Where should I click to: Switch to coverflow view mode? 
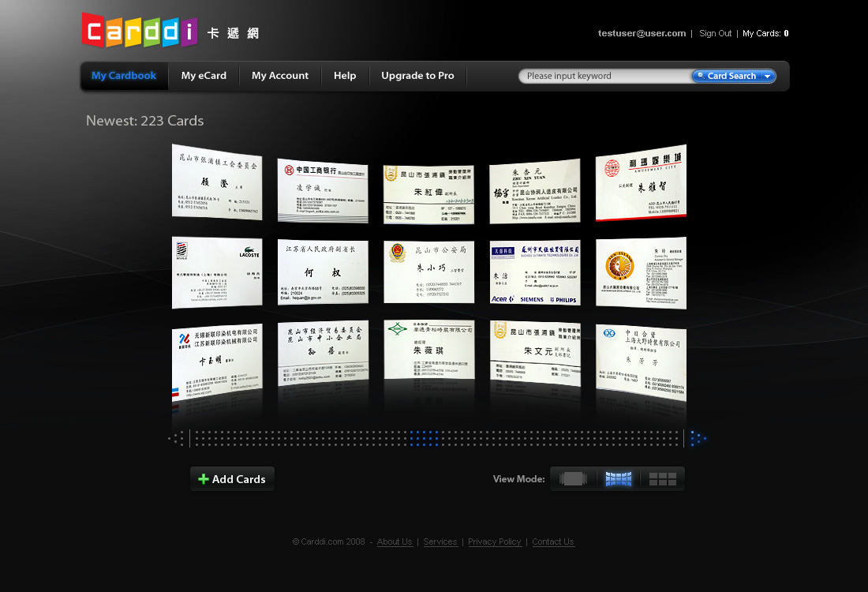tap(574, 478)
